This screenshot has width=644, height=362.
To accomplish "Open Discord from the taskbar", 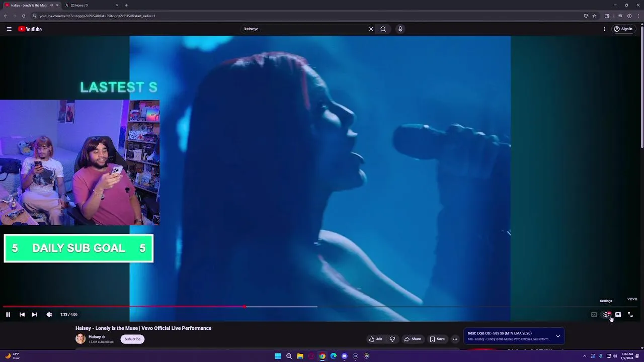I will (x=344, y=356).
